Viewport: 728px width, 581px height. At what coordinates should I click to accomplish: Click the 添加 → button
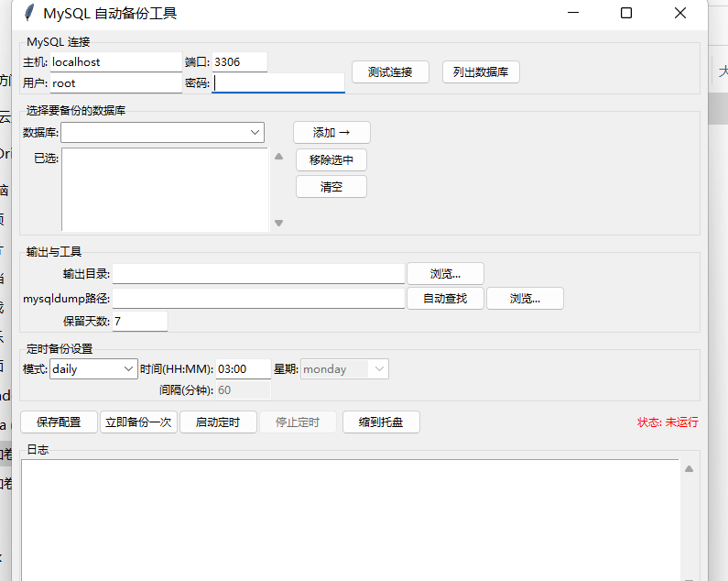click(331, 133)
